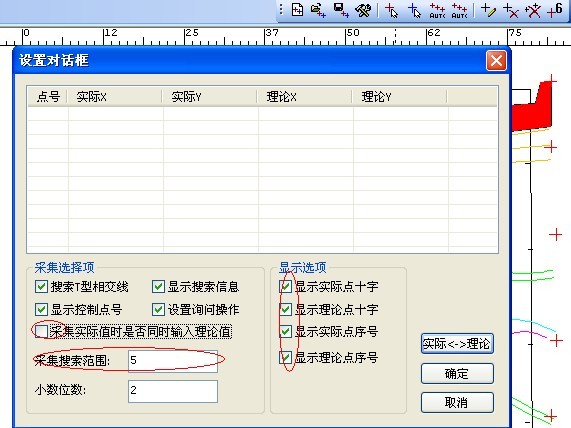Click the 采集搜索范围 input field

coord(173,361)
